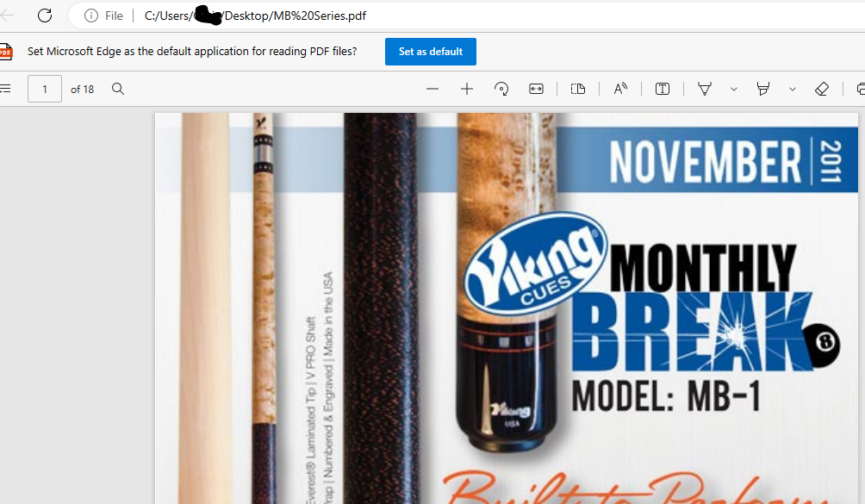This screenshot has width=865, height=504.
Task: Click the Fit to width icon
Action: coord(536,89)
